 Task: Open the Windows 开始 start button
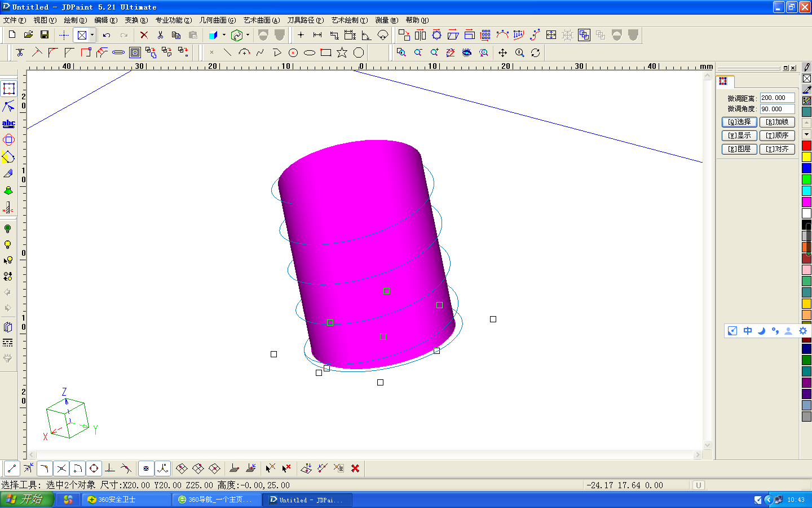click(27, 500)
